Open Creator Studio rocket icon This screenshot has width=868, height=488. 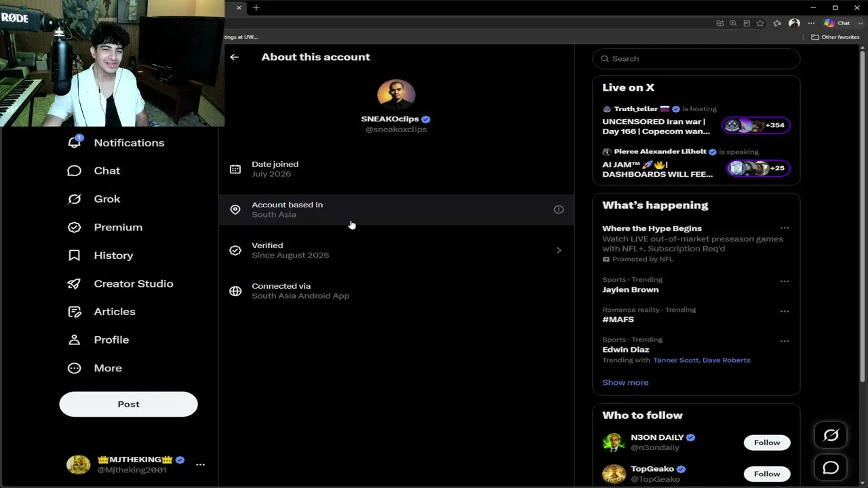(75, 283)
